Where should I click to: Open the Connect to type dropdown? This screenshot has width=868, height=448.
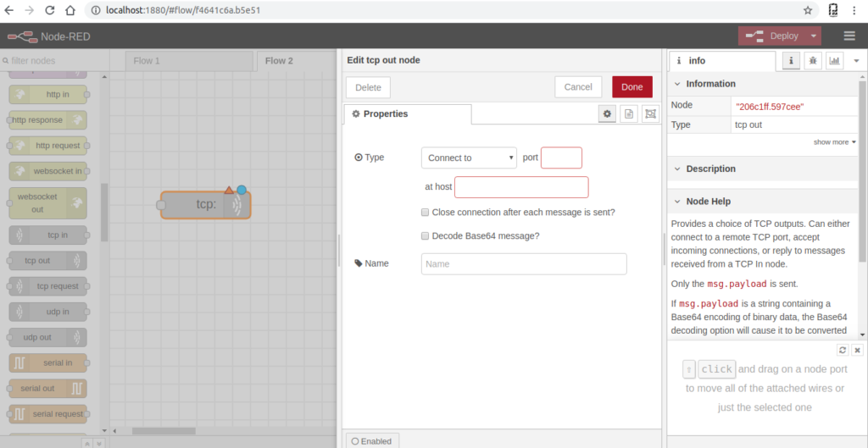469,158
